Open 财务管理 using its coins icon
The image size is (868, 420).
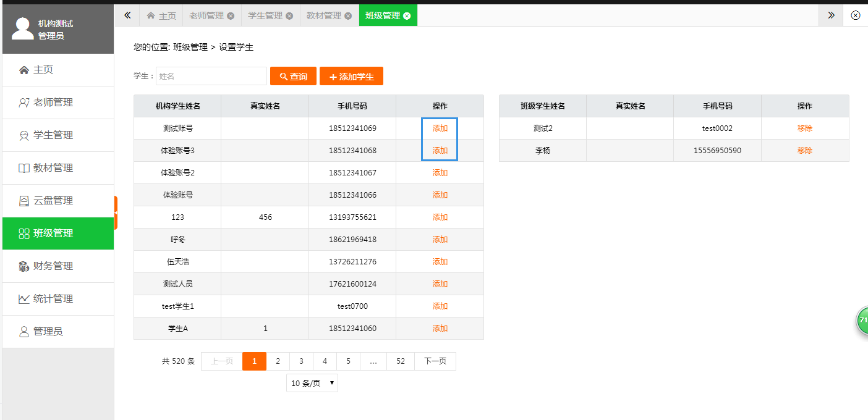point(24,266)
